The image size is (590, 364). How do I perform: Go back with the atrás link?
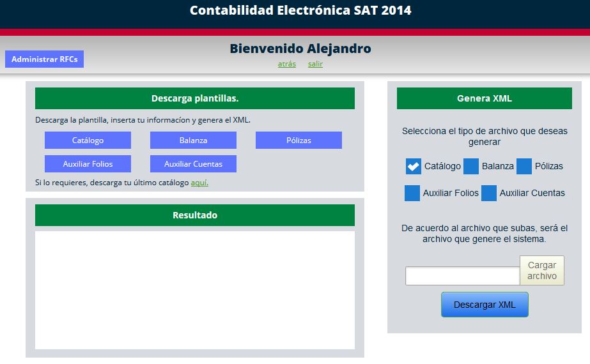pyautogui.click(x=287, y=64)
